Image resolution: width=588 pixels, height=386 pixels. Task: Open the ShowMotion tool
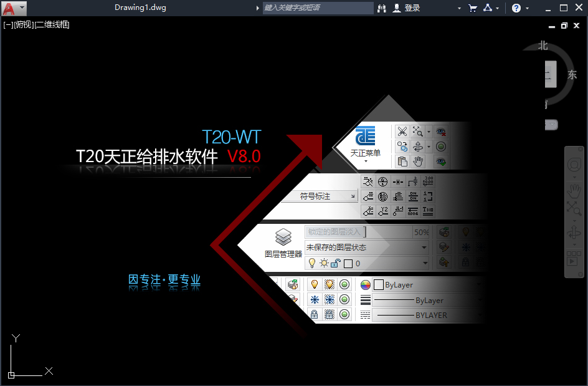pos(574,259)
